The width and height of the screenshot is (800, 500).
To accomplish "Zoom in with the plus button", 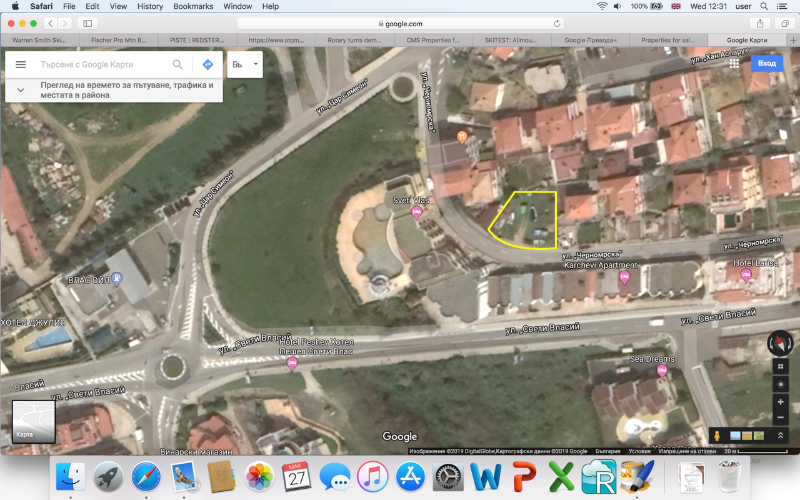I will click(780, 401).
